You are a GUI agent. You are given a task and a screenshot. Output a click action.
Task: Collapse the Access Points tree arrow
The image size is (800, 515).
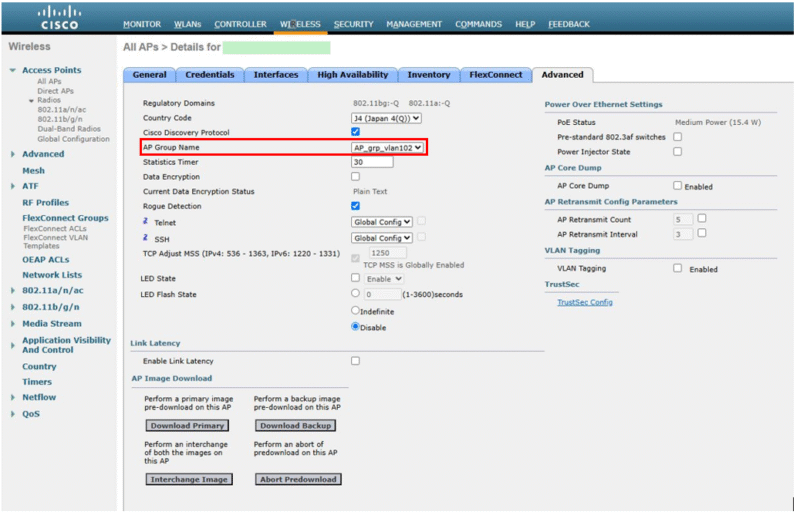[13, 70]
